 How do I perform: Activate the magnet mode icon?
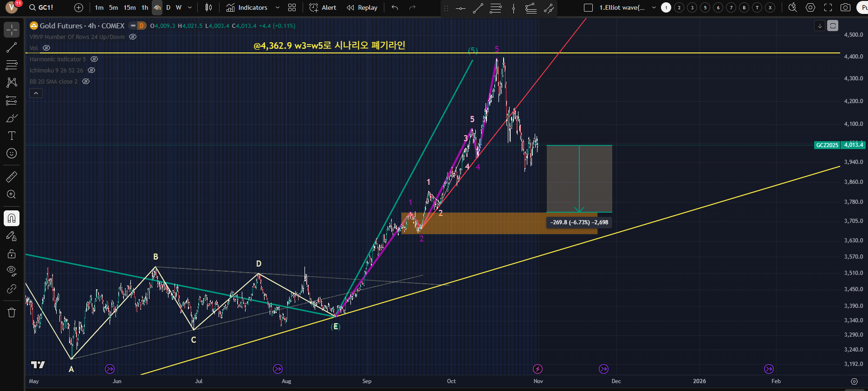pos(12,218)
